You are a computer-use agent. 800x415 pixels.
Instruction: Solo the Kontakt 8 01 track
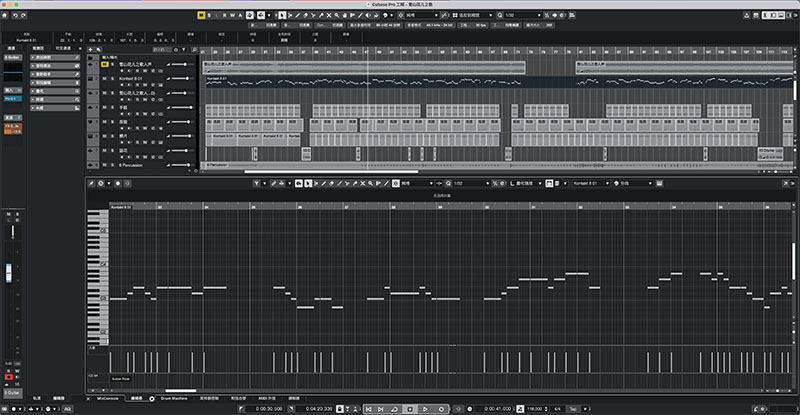click(x=112, y=79)
